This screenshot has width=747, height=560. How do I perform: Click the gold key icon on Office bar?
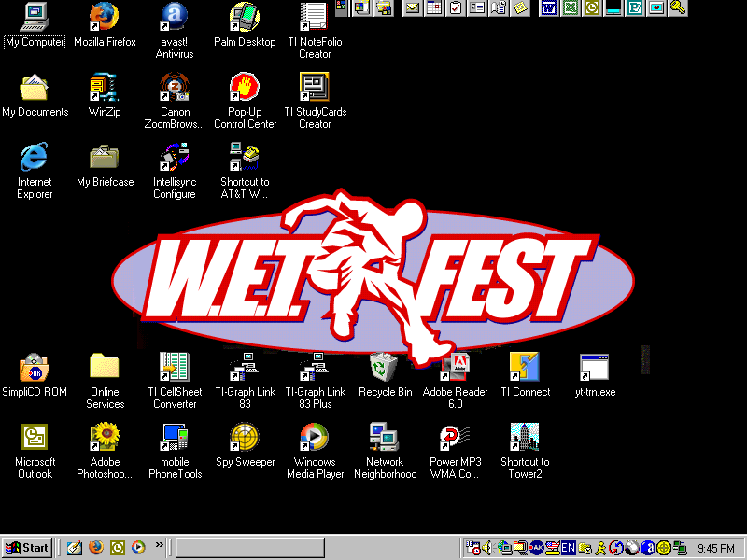pos(678,7)
